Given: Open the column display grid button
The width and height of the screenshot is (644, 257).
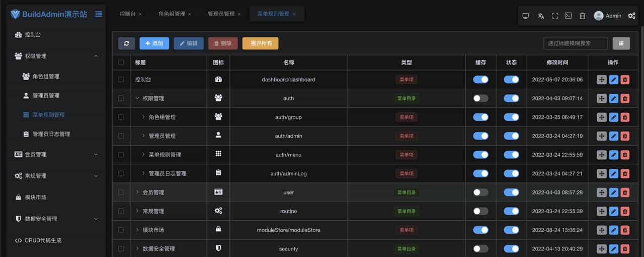Looking at the screenshot, I should (621, 43).
